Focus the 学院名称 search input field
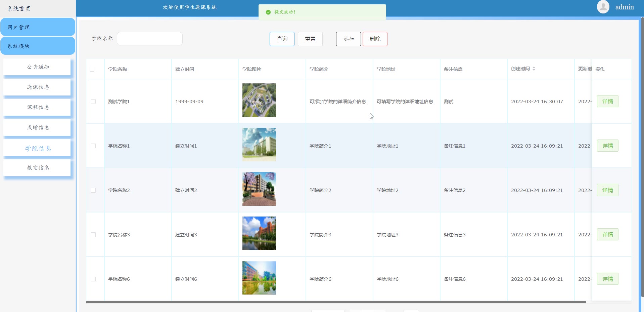 pyautogui.click(x=150, y=39)
